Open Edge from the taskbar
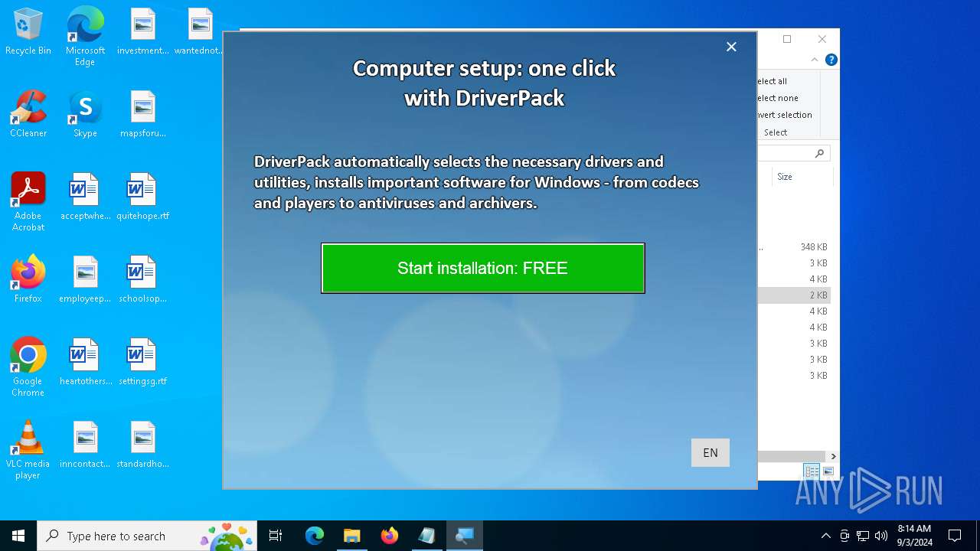 coord(315,536)
